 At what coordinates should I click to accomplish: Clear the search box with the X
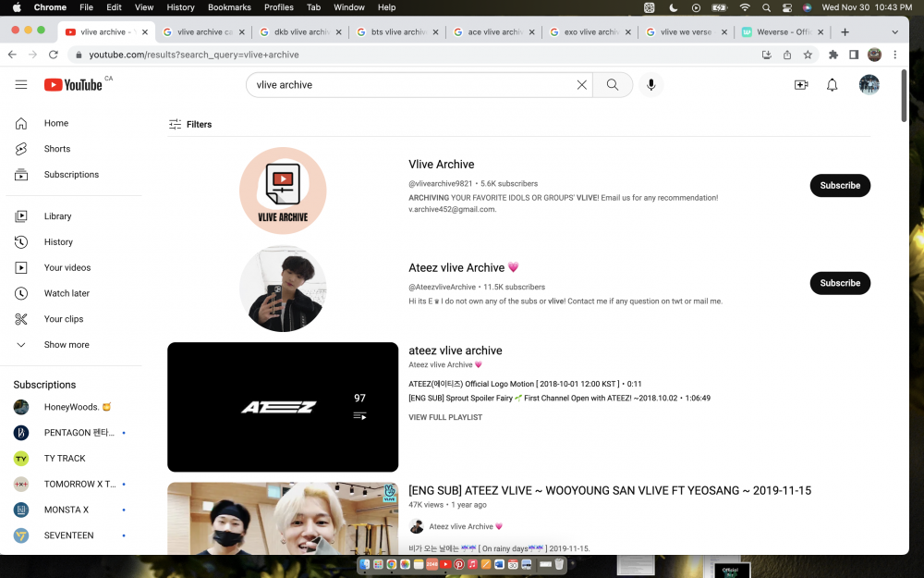pyautogui.click(x=581, y=85)
